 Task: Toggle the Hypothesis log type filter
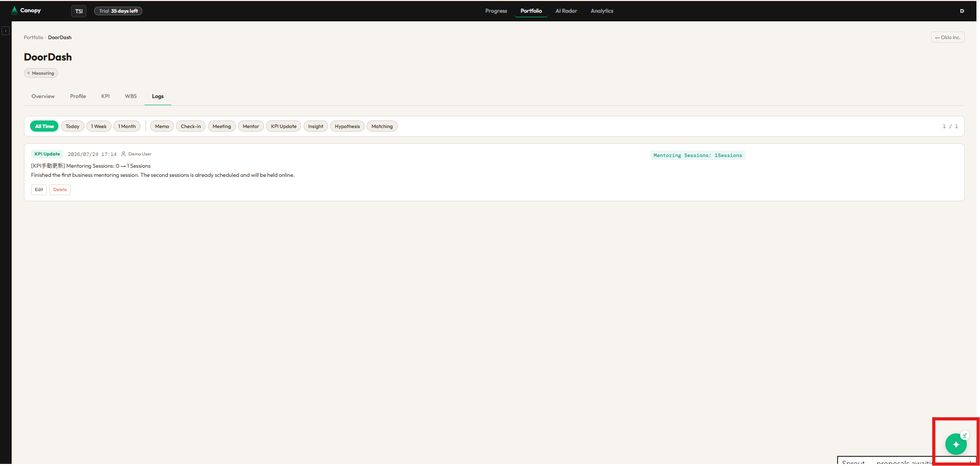(347, 127)
